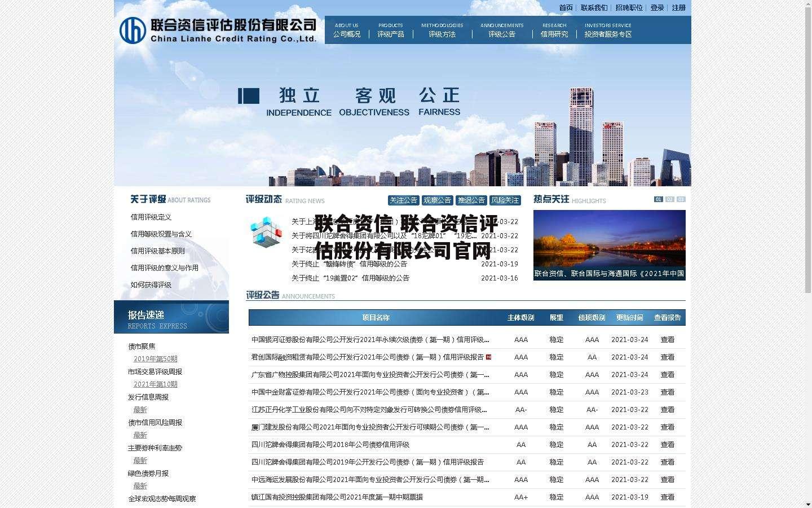Image resolution: width=812 pixels, height=508 pixels.
Task: Open 厦门建发股份 2021 renewable bond item
Action: (370, 427)
